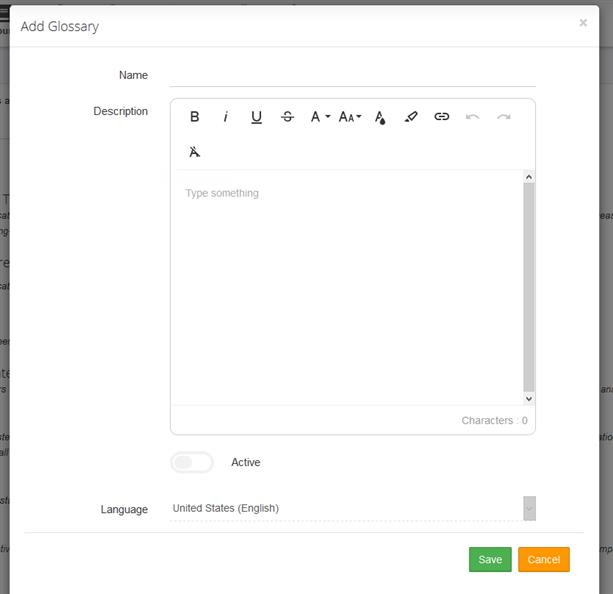Image resolution: width=613 pixels, height=594 pixels.
Task: Apply strikethrough formatting
Action: (x=288, y=117)
